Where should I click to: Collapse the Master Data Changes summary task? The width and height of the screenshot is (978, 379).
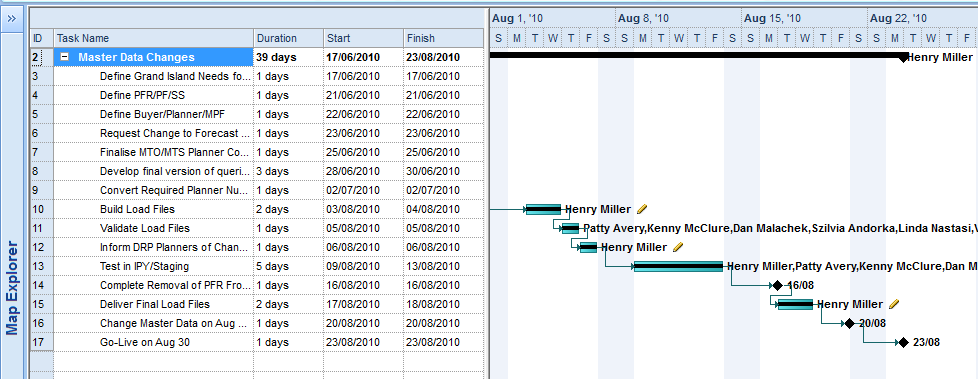click(x=64, y=57)
